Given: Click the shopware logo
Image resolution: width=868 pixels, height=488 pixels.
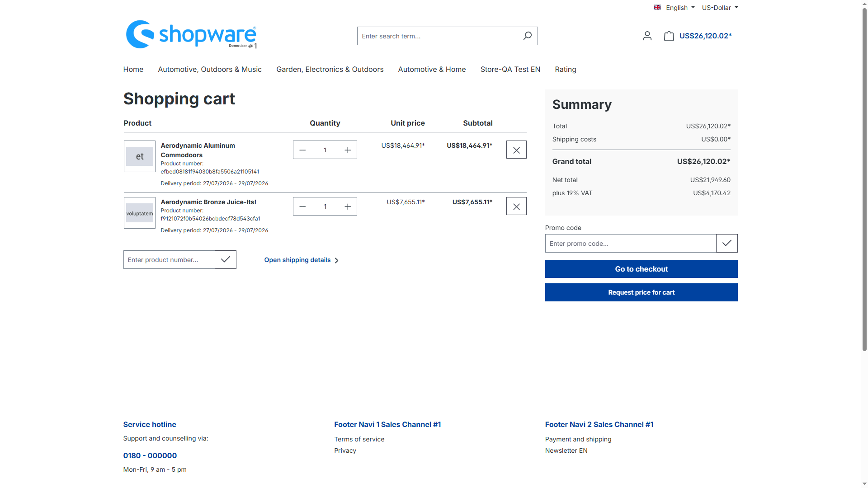Looking at the screenshot, I should tap(191, 34).
